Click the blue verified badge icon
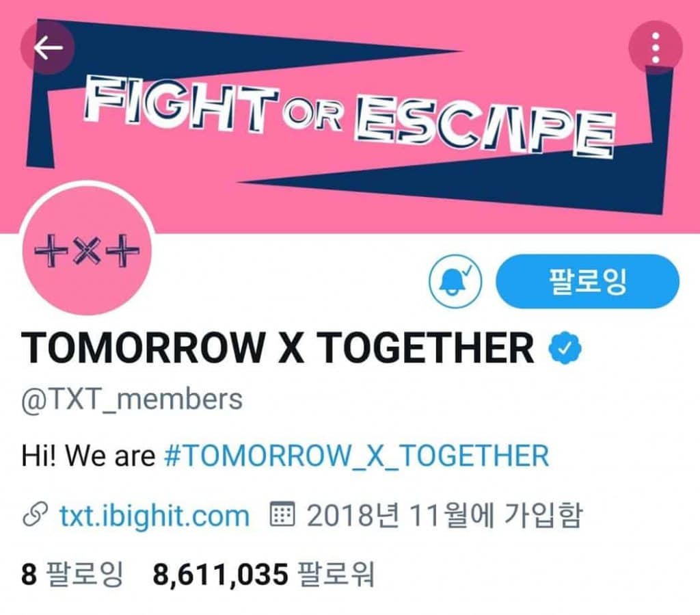The image size is (700, 615). [x=565, y=348]
